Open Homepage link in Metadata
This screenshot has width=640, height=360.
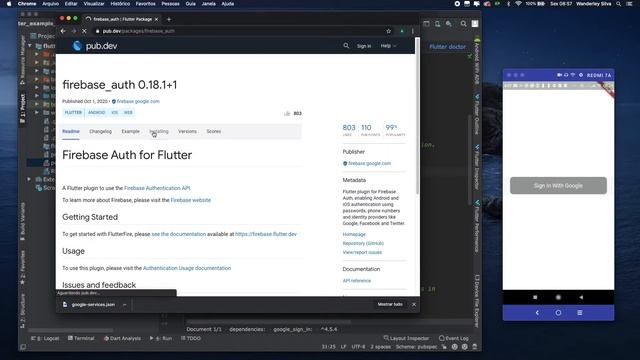[x=354, y=234]
